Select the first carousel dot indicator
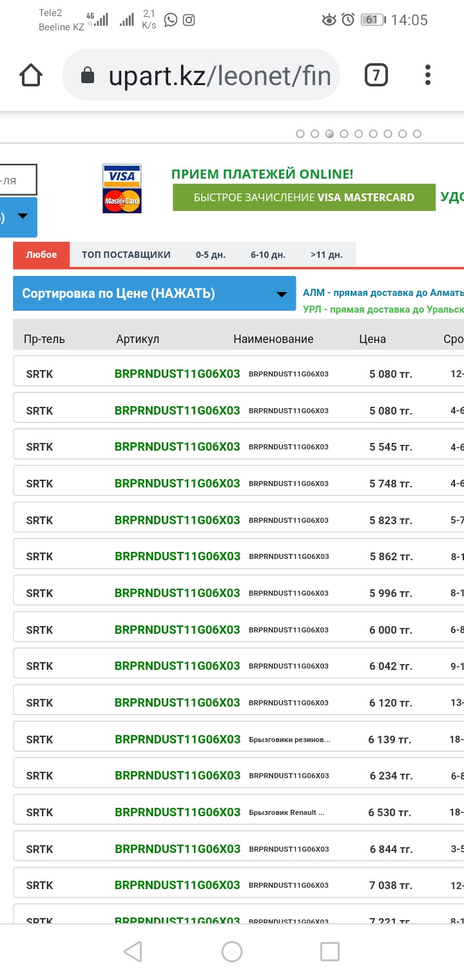Screen dimensions: 464x980 pyautogui.click(x=300, y=134)
